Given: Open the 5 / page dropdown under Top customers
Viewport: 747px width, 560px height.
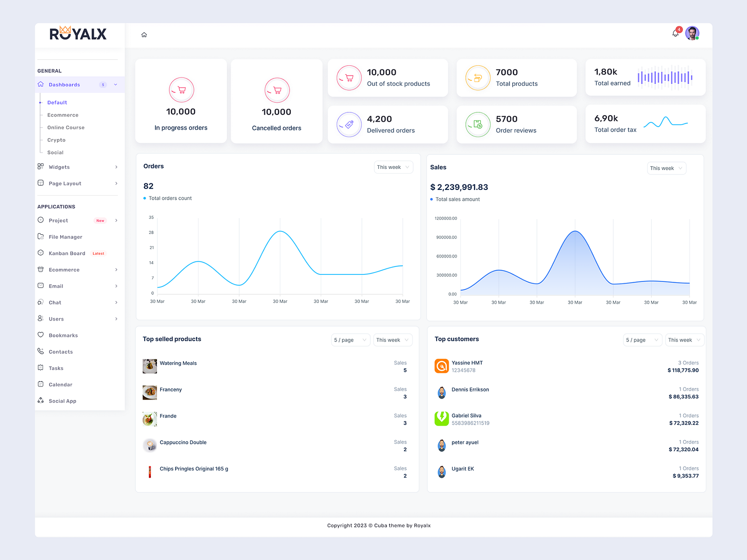Looking at the screenshot, I should (642, 340).
